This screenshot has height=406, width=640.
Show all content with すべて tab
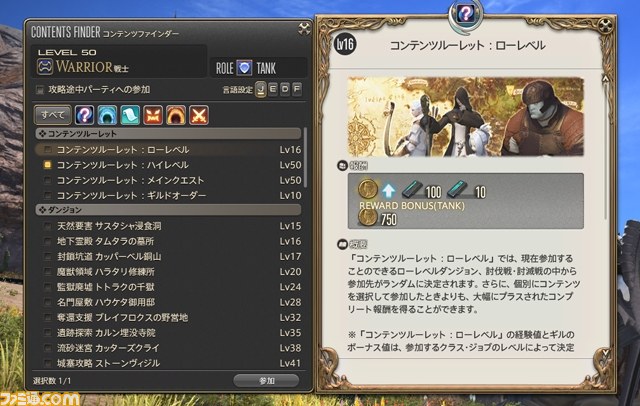52,115
